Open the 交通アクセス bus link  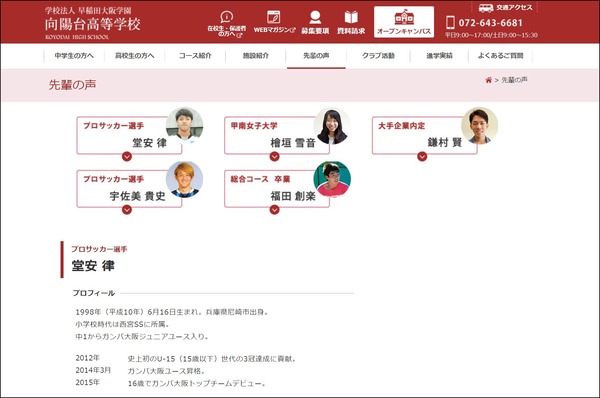tap(505, 8)
